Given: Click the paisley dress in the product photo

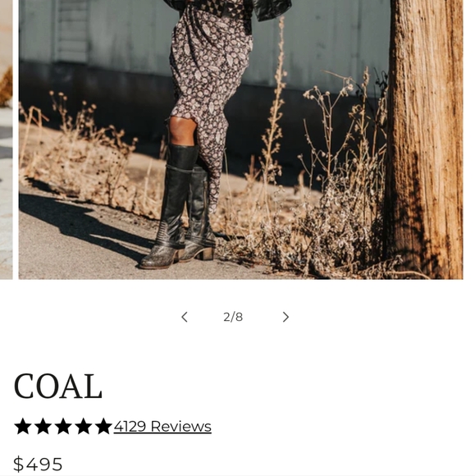Looking at the screenshot, I should point(209,79).
